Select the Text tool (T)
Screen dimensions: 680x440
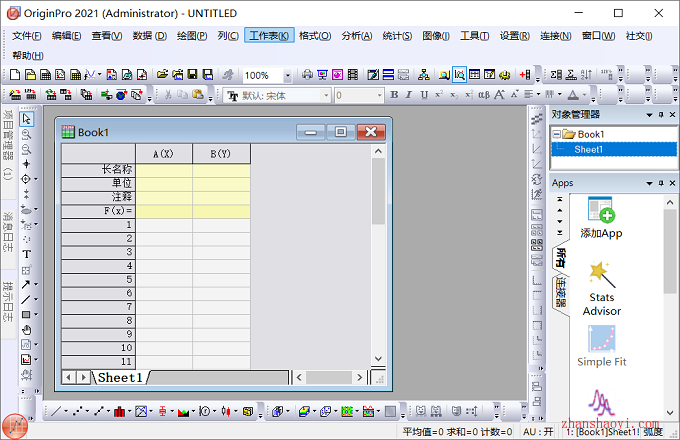click(26, 254)
